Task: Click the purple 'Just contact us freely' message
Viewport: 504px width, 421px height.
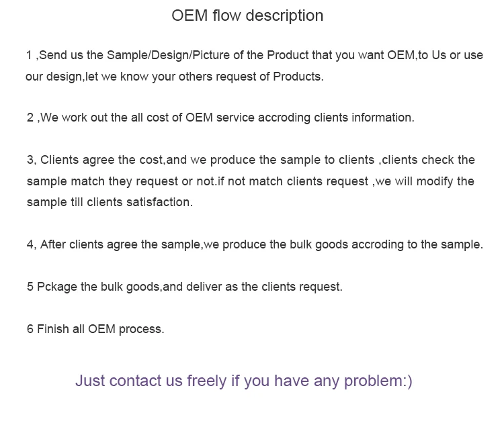Action: 244,381
